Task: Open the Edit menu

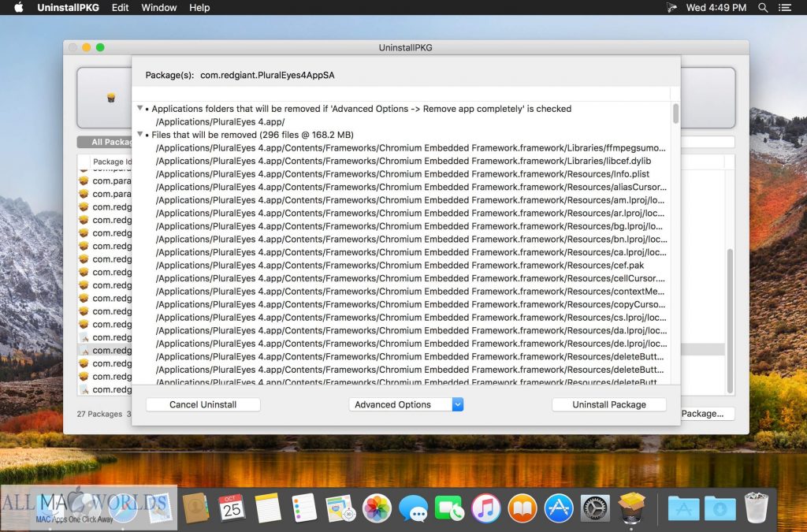Action: point(120,8)
